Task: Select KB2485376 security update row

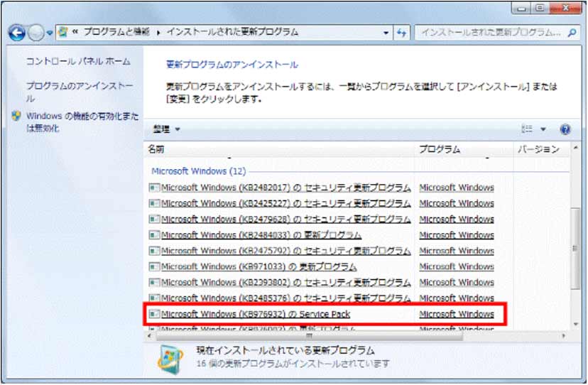Action: (285, 298)
